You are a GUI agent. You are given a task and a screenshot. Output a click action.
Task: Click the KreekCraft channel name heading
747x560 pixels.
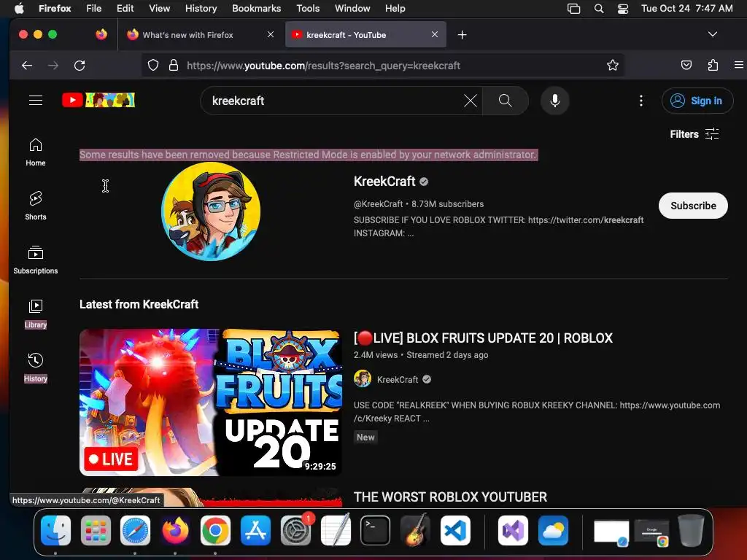384,182
